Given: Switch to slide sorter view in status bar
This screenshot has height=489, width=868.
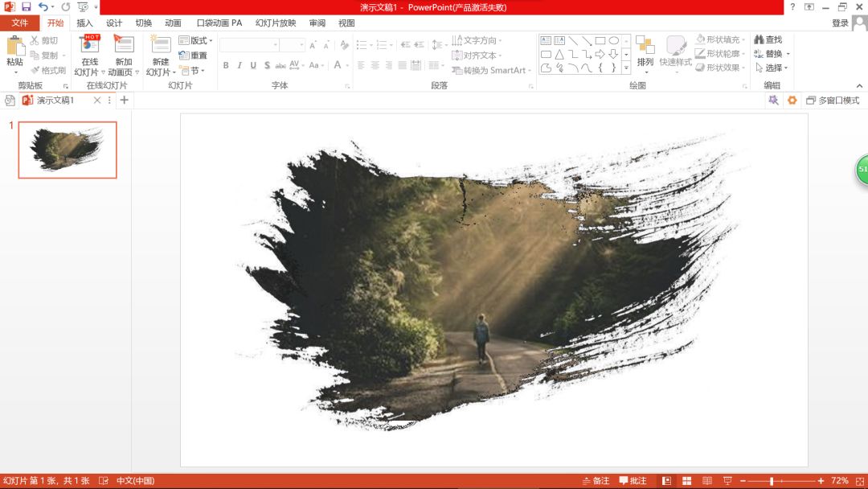Looking at the screenshot, I should [x=685, y=481].
